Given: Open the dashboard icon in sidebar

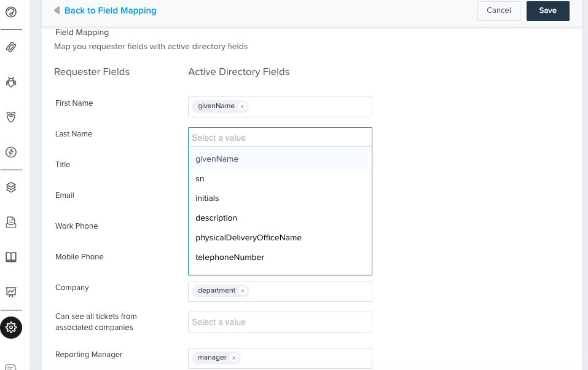Looking at the screenshot, I should point(11,12).
